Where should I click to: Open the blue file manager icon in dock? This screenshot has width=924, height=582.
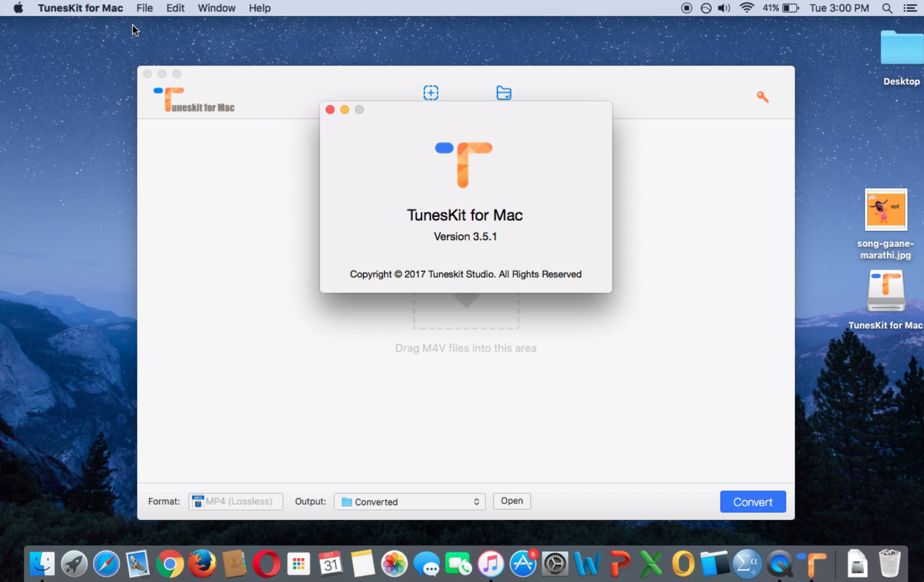click(715, 564)
